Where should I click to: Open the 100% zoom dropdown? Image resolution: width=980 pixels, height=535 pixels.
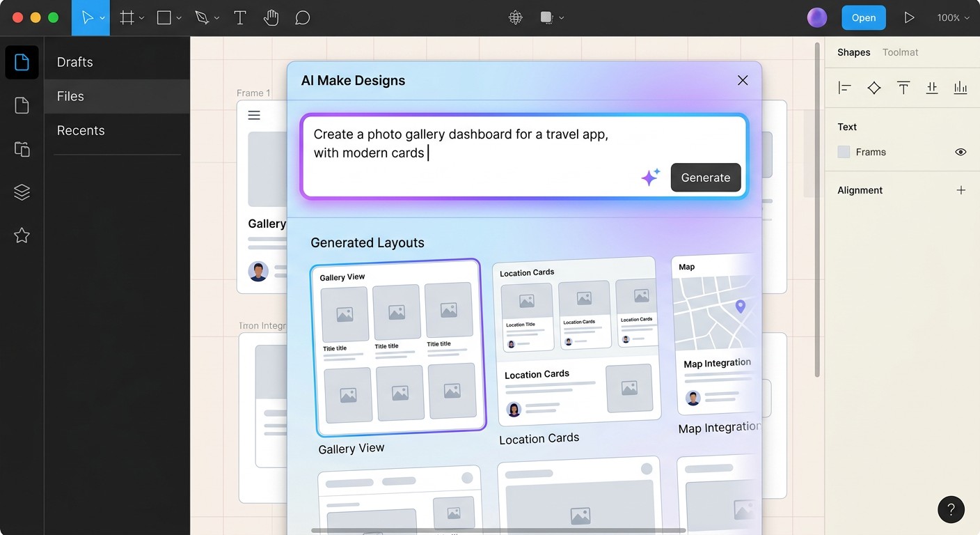coord(953,18)
